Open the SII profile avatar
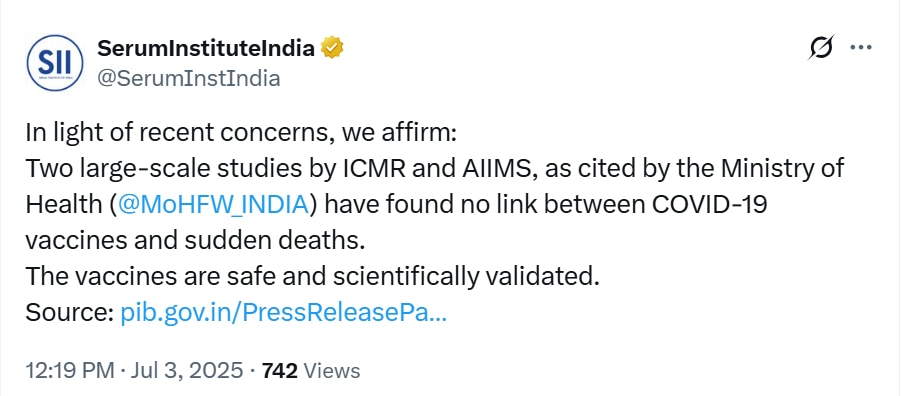 [56, 62]
